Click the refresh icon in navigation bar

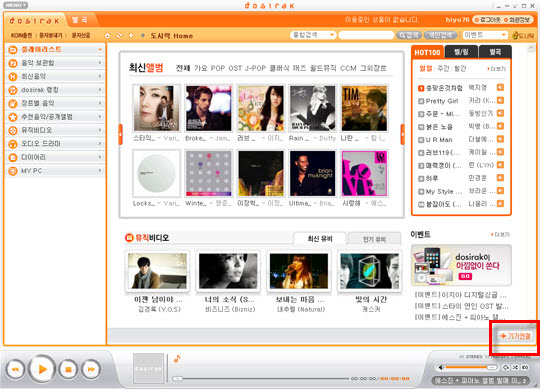point(120,35)
